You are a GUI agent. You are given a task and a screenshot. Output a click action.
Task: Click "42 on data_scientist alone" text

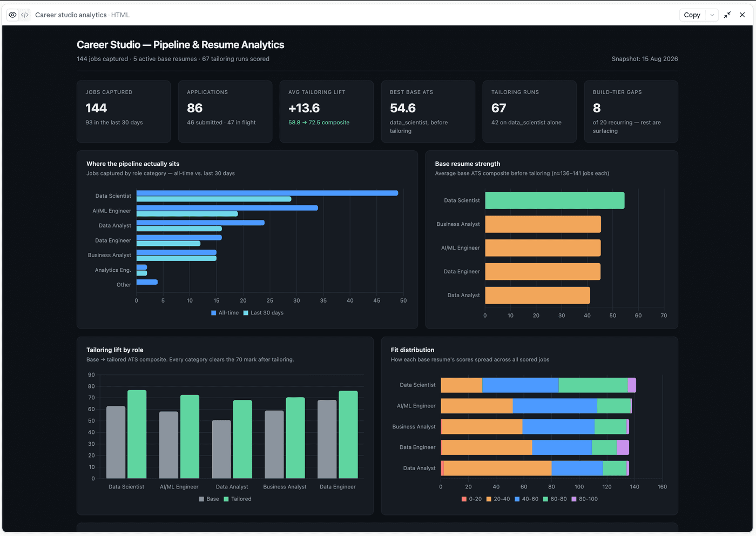coord(526,123)
